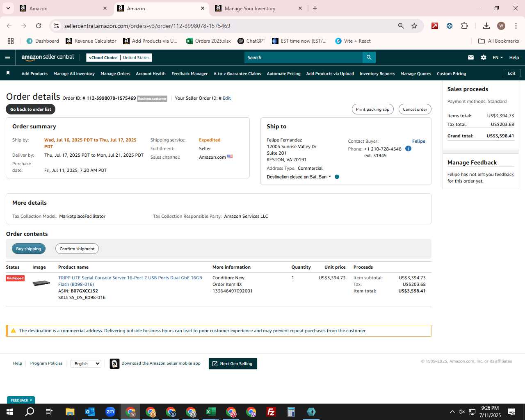Viewport: 525px width, 420px height.
Task: Open the Chrome downloads icon
Action: point(486,26)
